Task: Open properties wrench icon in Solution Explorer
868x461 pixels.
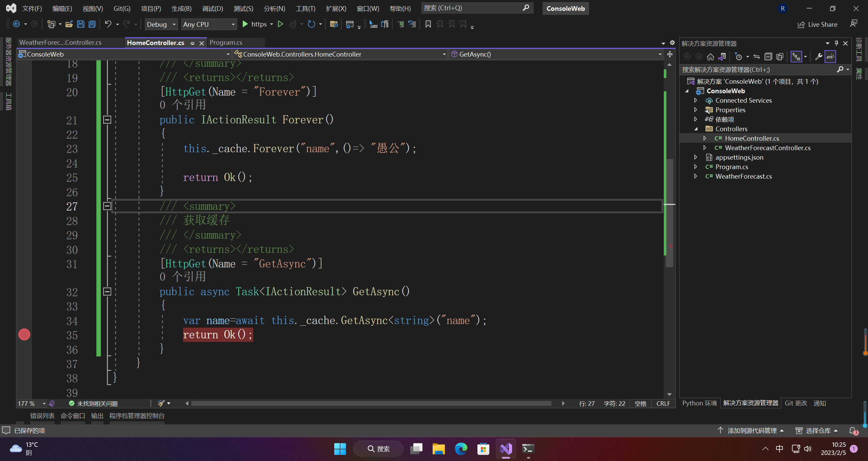Action: [818, 57]
